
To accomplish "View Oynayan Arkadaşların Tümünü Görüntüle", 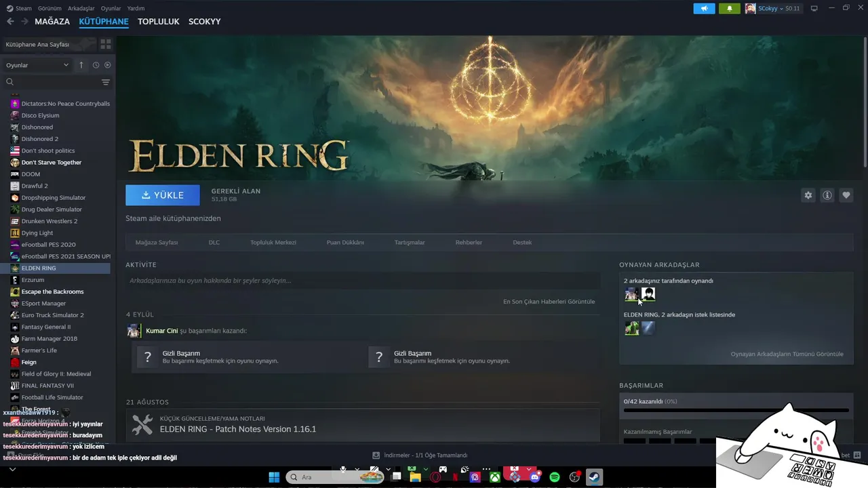I will tap(787, 354).
